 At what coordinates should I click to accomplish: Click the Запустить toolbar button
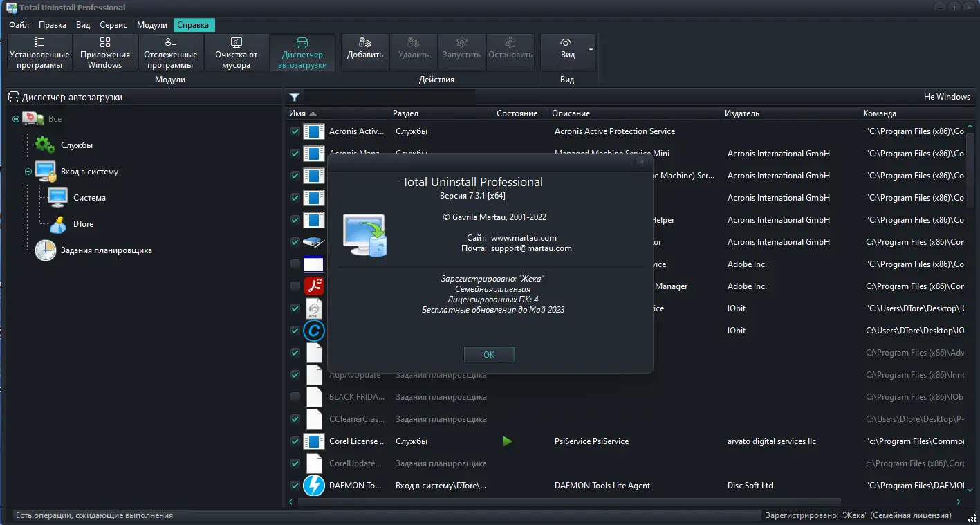(x=461, y=53)
